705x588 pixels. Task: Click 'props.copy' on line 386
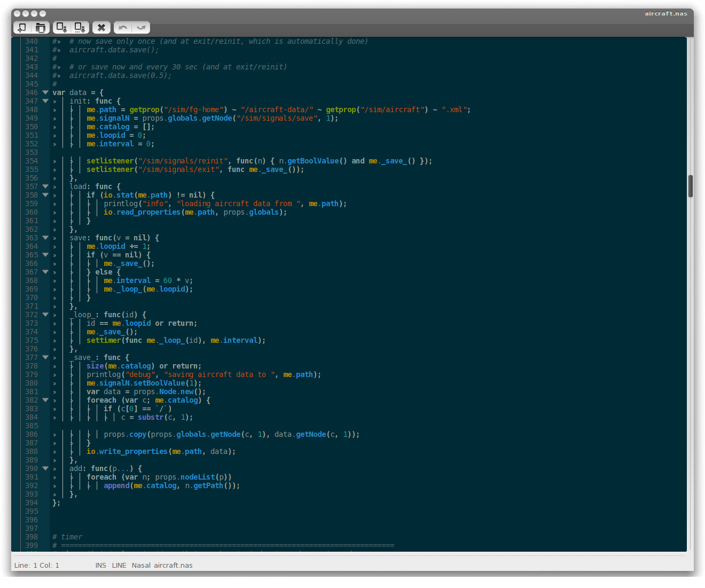pyautogui.click(x=125, y=434)
